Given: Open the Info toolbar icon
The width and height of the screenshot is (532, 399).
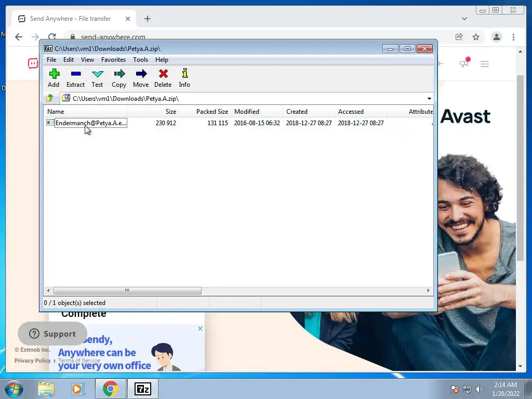Looking at the screenshot, I should 184,78.
